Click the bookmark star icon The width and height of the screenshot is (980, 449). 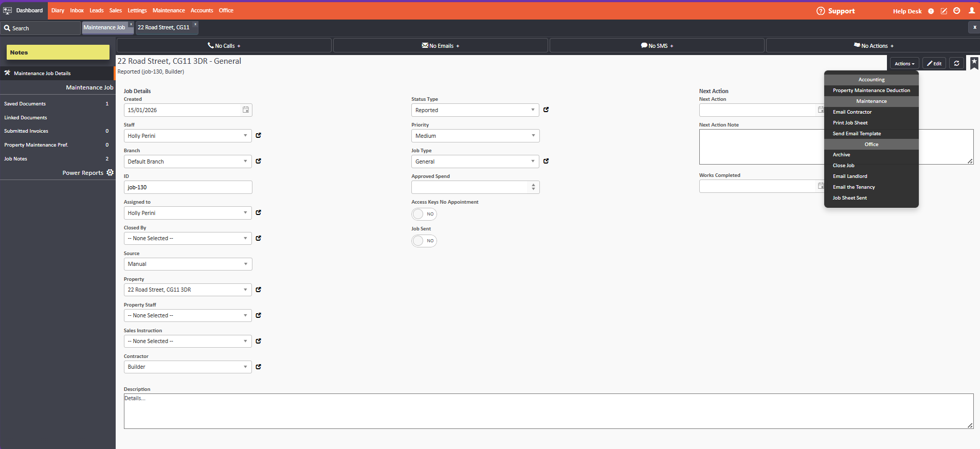[974, 63]
